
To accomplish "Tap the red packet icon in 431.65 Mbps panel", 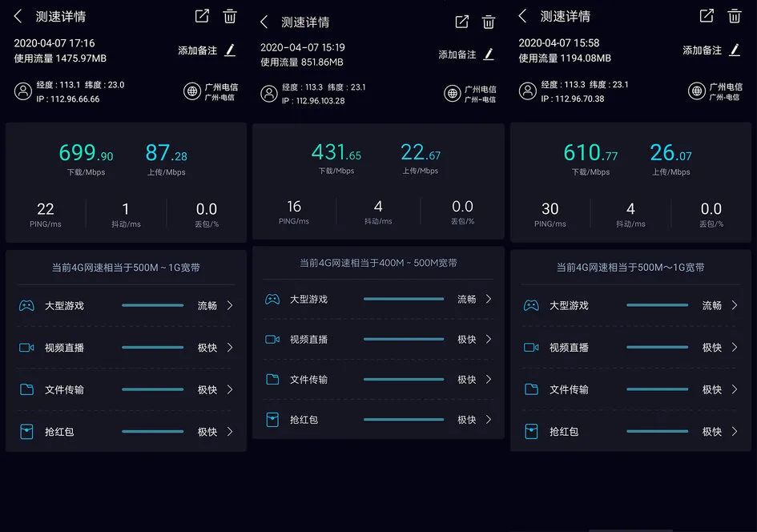I will (273, 420).
